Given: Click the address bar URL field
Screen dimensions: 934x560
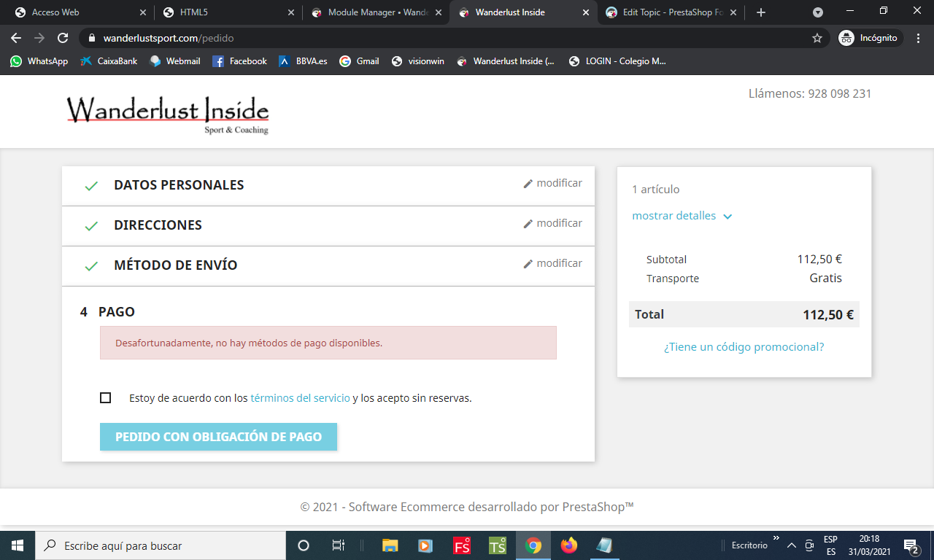Looking at the screenshot, I should tap(452, 38).
